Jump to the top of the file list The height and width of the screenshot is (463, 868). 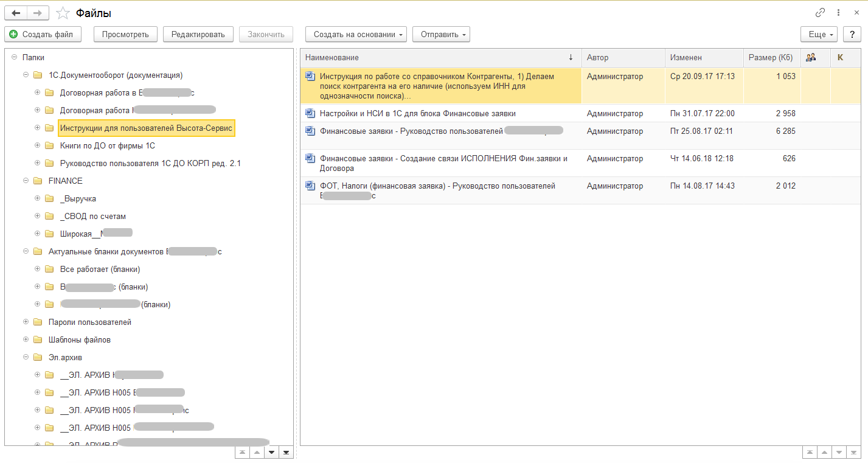(x=810, y=452)
